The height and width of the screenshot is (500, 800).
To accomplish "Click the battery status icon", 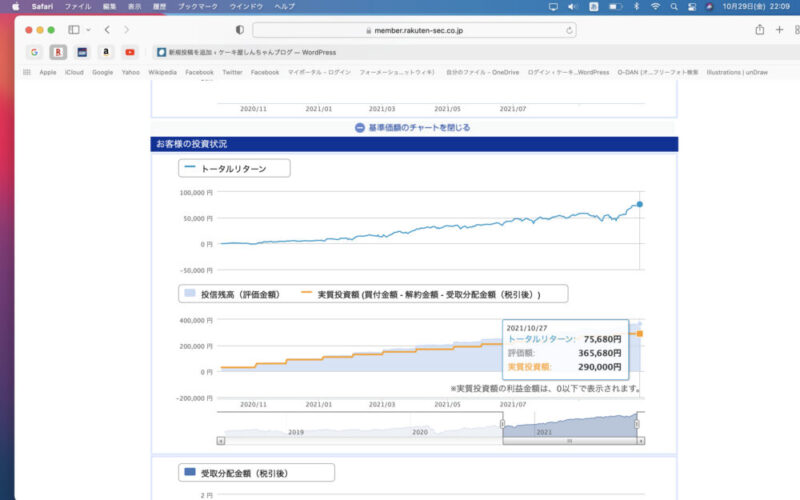I will 615,7.
